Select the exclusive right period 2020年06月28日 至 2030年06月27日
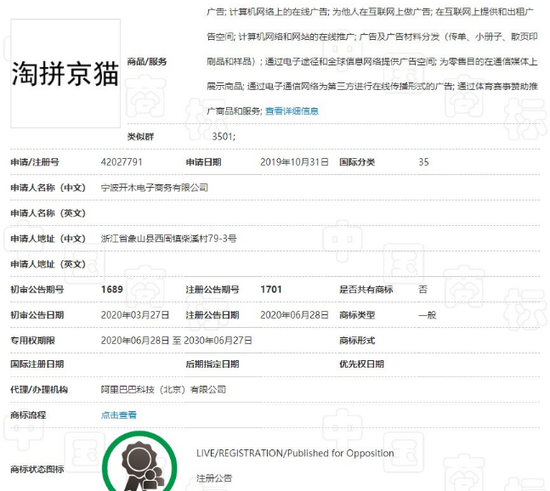The image size is (550, 491). pyautogui.click(x=176, y=341)
